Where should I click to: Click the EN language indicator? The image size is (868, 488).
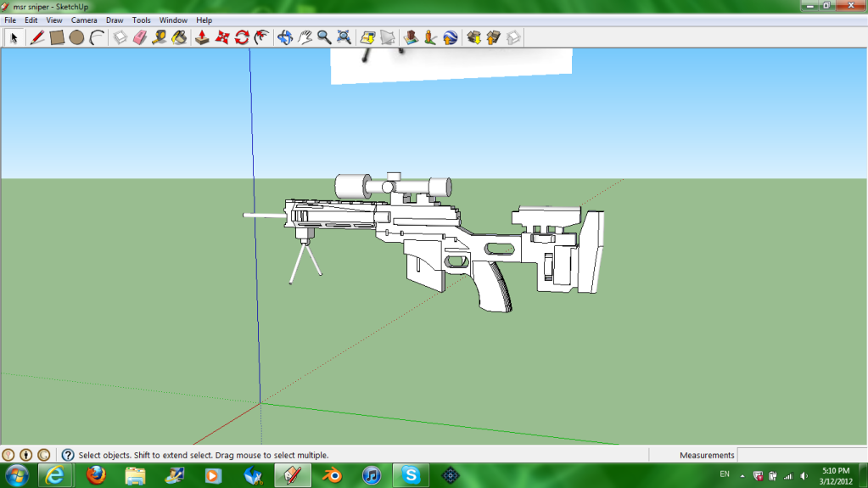pyautogui.click(x=725, y=474)
